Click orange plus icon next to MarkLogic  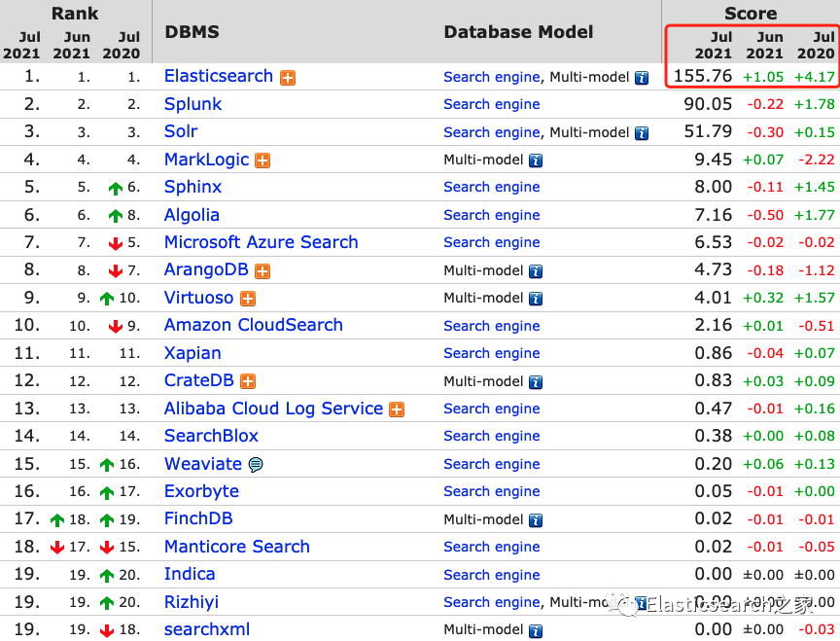pos(262,160)
